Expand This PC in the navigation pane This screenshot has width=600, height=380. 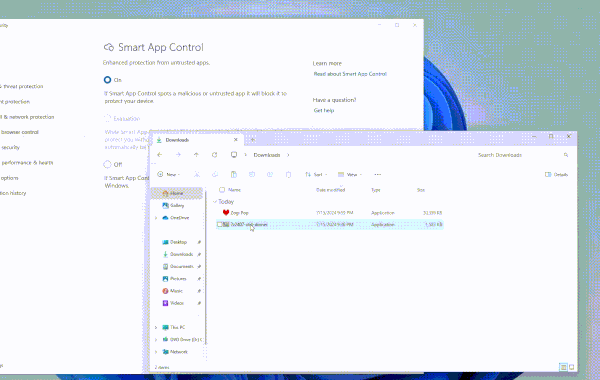pyautogui.click(x=156, y=328)
